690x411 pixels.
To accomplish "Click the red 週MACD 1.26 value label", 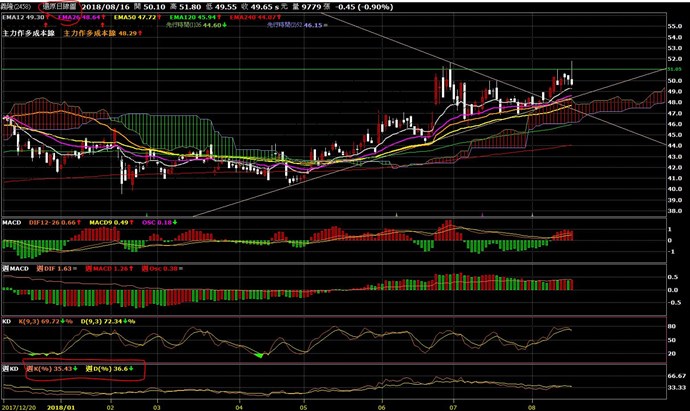I will tap(109, 268).
